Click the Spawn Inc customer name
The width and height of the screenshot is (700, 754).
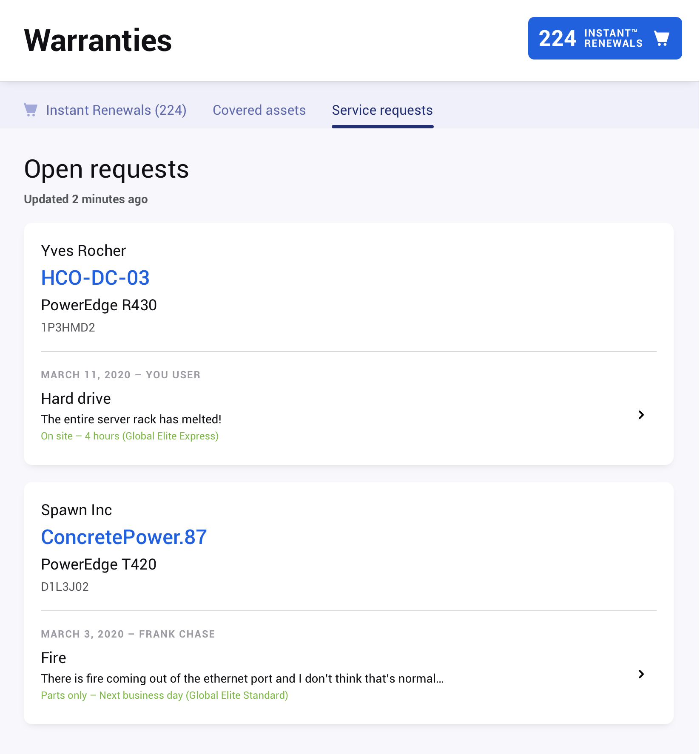[77, 510]
